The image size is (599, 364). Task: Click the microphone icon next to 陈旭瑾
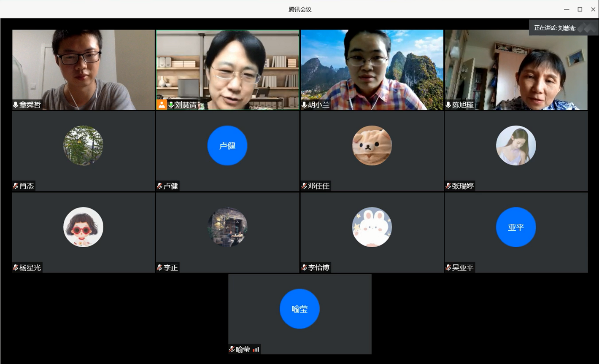(448, 105)
